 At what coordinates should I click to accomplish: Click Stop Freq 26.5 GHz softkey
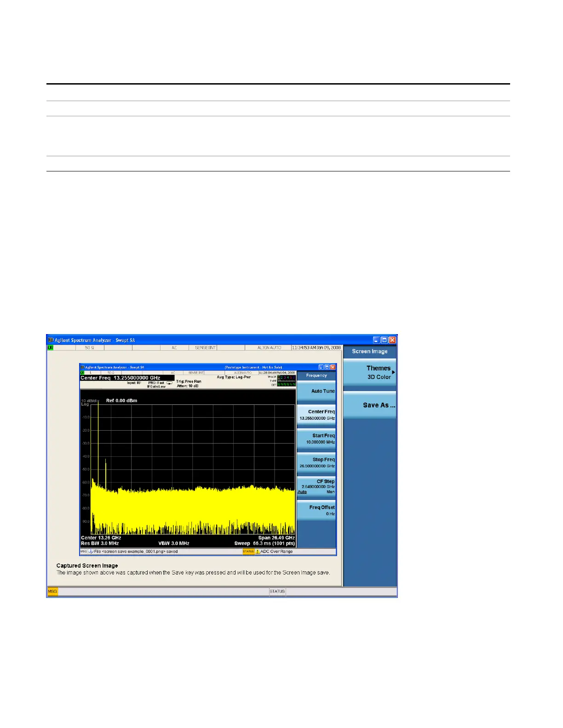[x=316, y=462]
